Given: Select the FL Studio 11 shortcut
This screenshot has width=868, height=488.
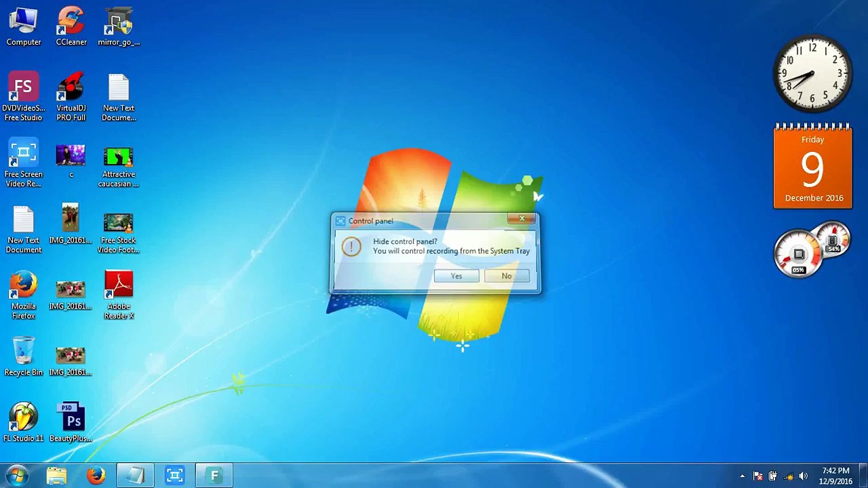Looking at the screenshot, I should click(23, 422).
